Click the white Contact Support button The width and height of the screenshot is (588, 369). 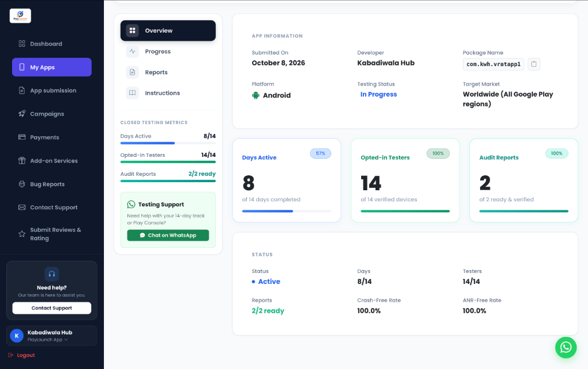[x=52, y=308]
